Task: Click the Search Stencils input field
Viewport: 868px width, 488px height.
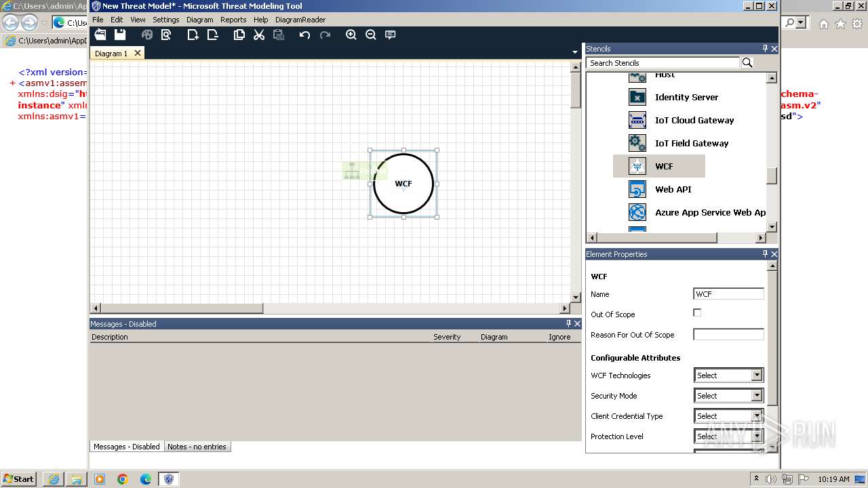Action: coord(663,63)
